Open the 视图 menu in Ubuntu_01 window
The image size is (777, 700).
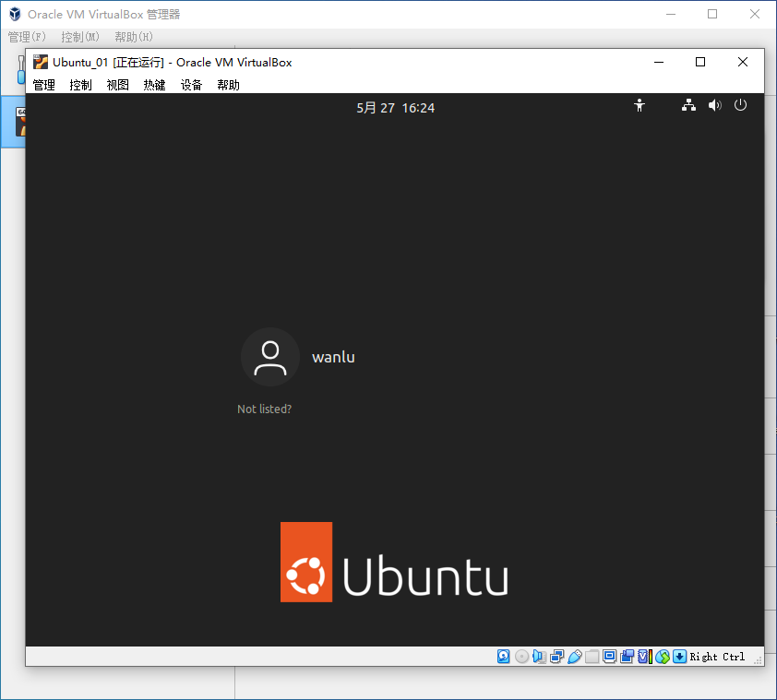click(117, 85)
